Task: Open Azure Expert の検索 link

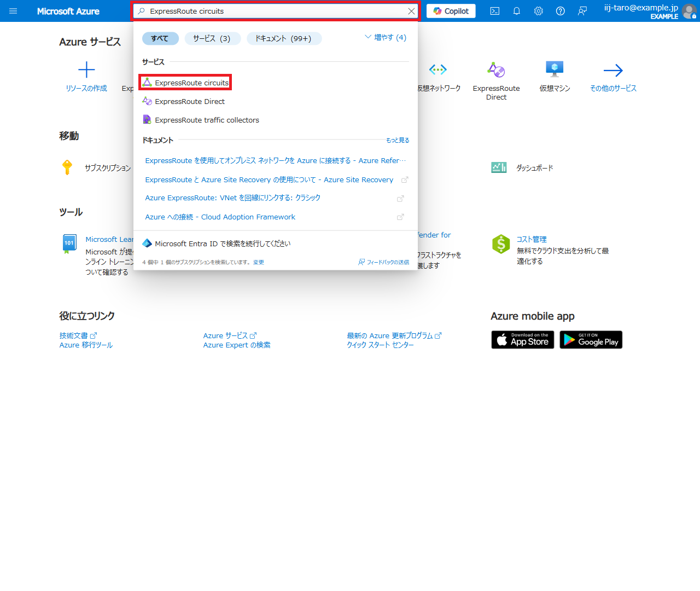Action: [237, 345]
